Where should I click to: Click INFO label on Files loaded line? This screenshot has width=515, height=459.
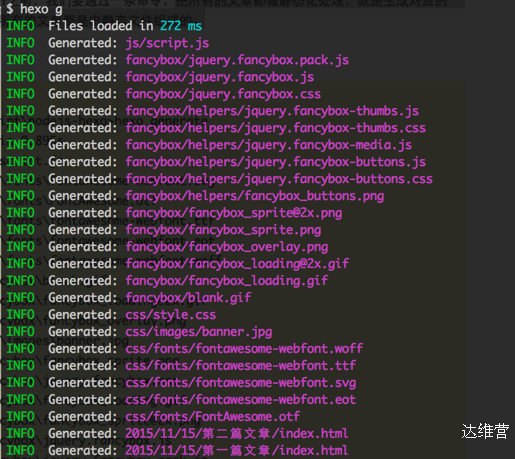20,26
